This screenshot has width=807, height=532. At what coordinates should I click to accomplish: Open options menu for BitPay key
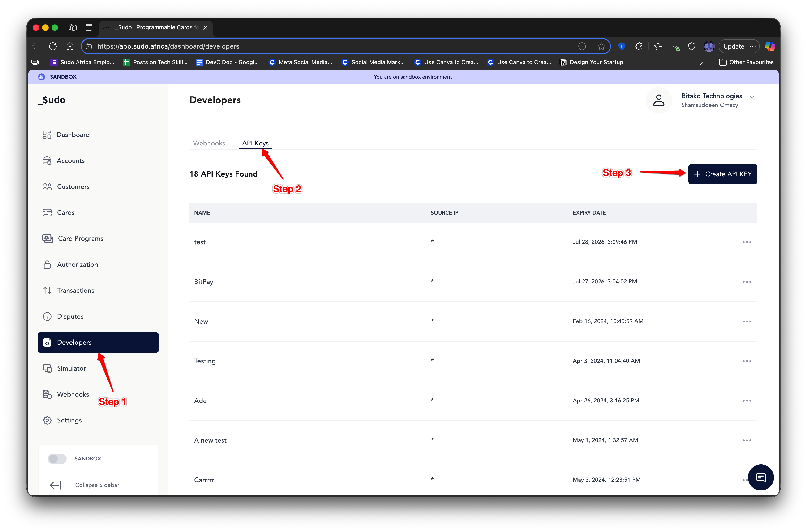[747, 282]
